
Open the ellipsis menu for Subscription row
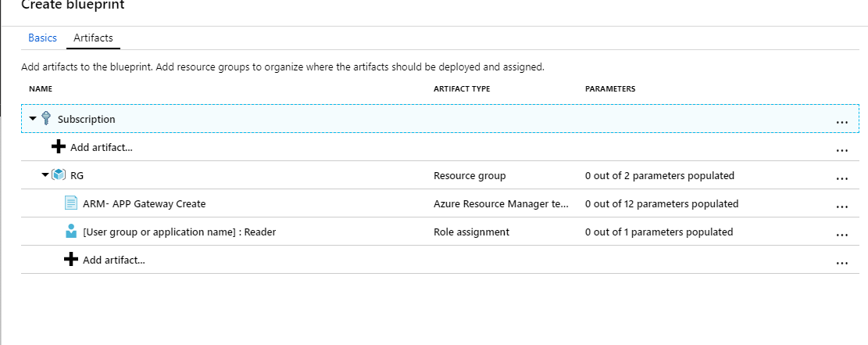(841, 122)
